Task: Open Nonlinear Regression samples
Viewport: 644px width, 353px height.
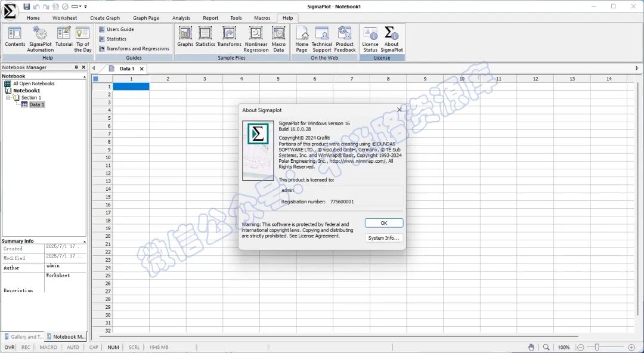Action: click(256, 39)
